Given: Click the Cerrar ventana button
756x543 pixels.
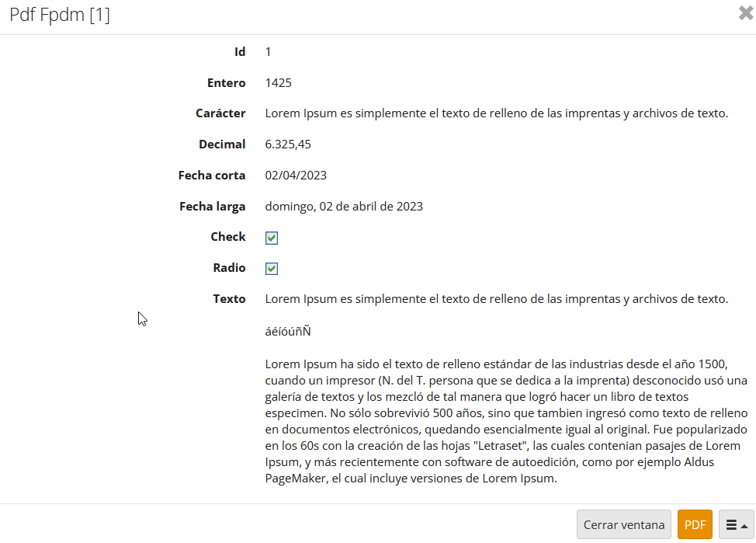Looking at the screenshot, I should (624, 524).
